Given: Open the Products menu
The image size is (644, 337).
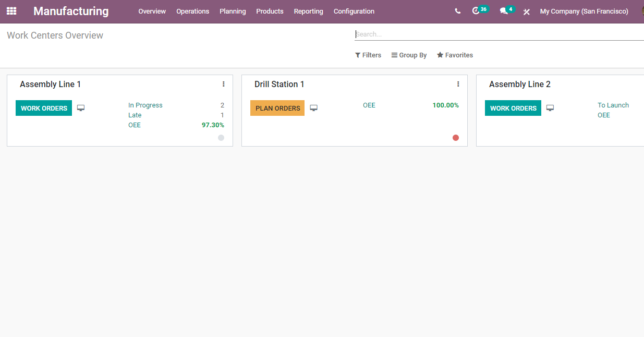Looking at the screenshot, I should coord(270,11).
